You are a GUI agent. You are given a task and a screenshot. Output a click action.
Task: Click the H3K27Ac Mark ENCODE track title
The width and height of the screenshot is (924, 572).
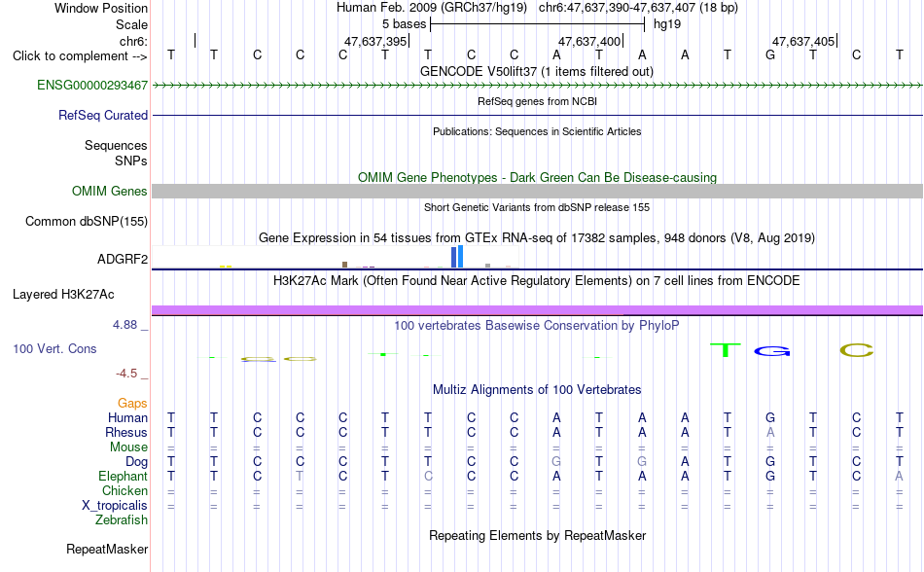point(537,280)
